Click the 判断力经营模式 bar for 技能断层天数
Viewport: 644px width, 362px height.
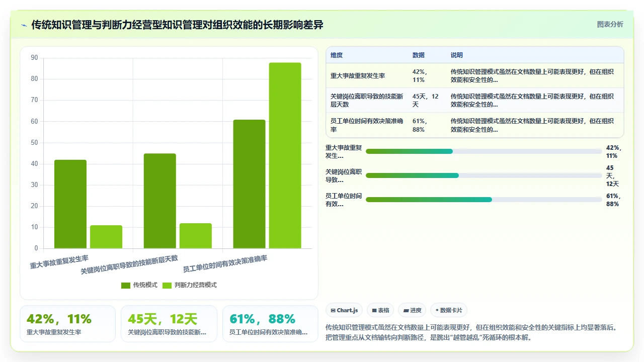196,236
